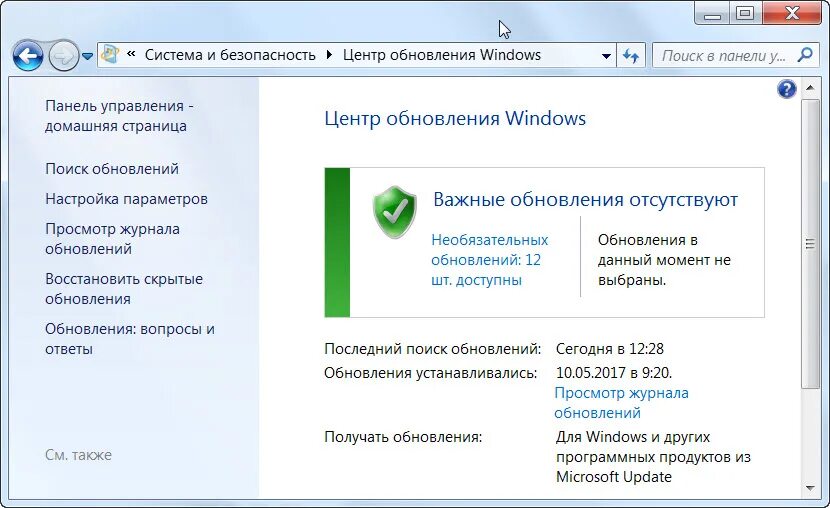
Task: Open 'Восстановить скрытые обновления'
Action: 124,289
